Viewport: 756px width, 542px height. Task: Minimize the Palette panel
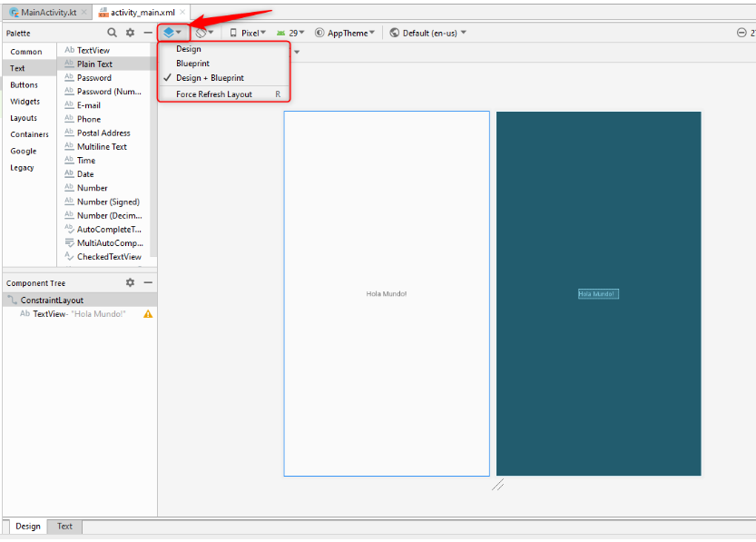click(148, 33)
